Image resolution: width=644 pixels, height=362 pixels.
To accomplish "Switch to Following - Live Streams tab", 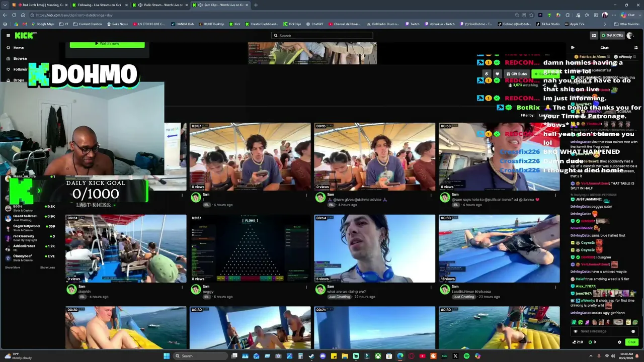I will point(99,5).
